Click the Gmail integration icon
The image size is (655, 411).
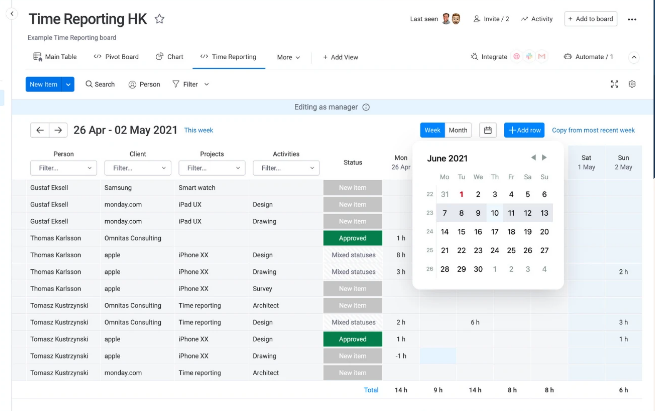542,56
